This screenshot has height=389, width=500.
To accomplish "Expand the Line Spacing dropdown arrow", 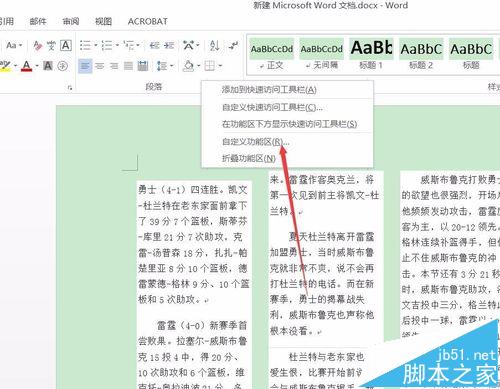I will (172, 66).
